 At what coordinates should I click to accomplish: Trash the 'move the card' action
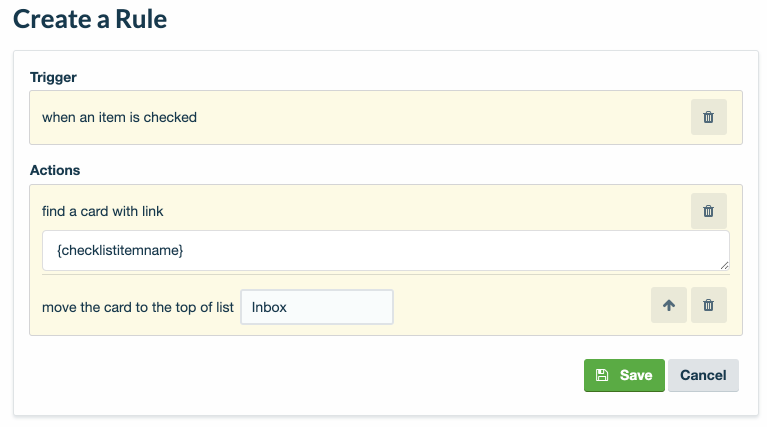tap(708, 306)
